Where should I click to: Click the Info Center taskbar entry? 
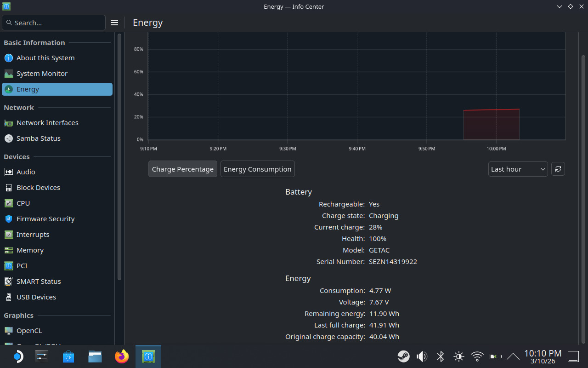point(148,356)
